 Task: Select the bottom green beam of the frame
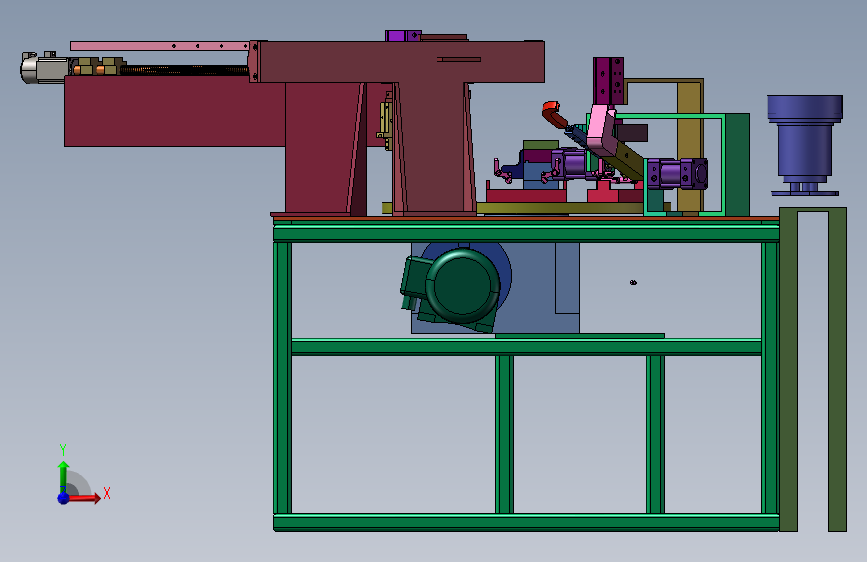(x=526, y=523)
